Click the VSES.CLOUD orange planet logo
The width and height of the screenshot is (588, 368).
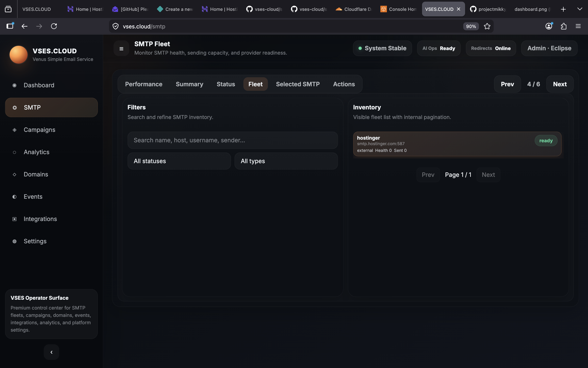18,55
